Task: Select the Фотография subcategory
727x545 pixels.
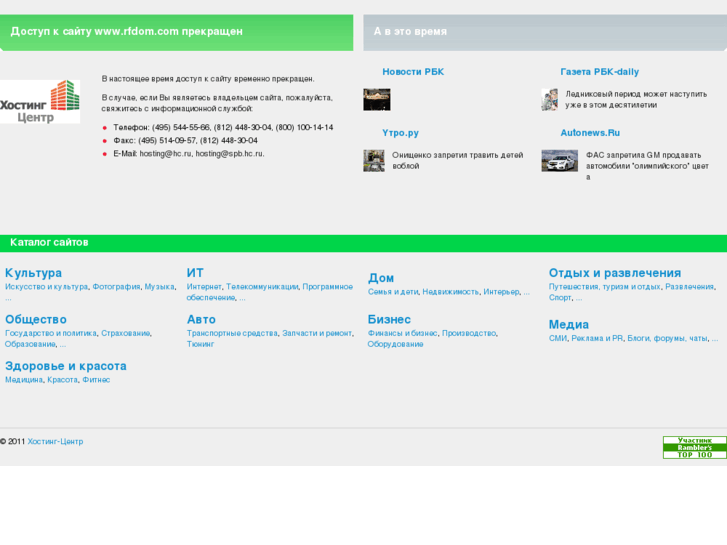Action: (116, 287)
